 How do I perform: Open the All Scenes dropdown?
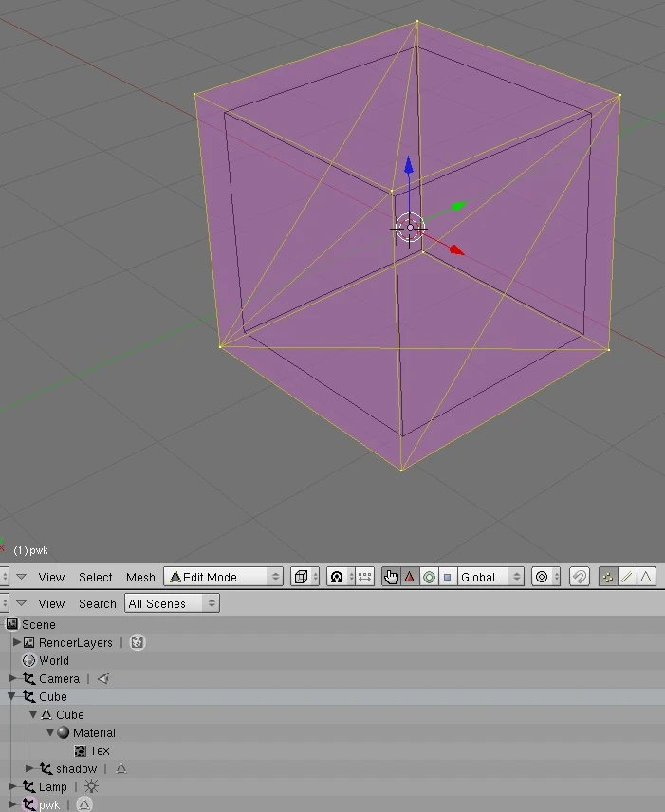tap(172, 603)
